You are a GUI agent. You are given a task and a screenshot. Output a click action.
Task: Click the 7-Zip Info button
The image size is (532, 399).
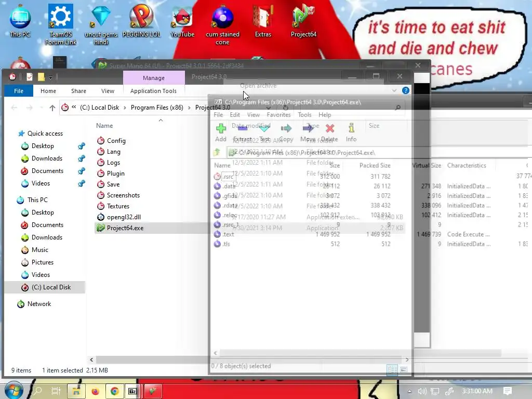point(351,132)
